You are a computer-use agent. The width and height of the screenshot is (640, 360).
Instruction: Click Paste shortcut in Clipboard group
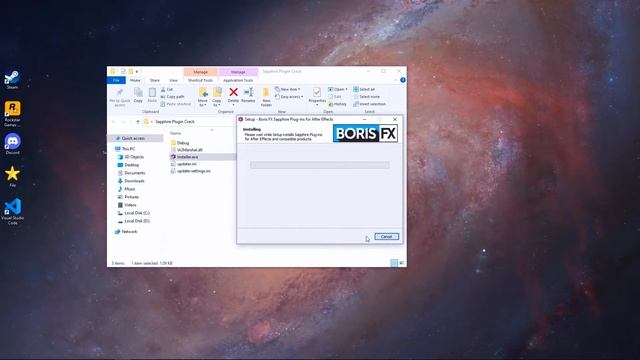pos(176,104)
